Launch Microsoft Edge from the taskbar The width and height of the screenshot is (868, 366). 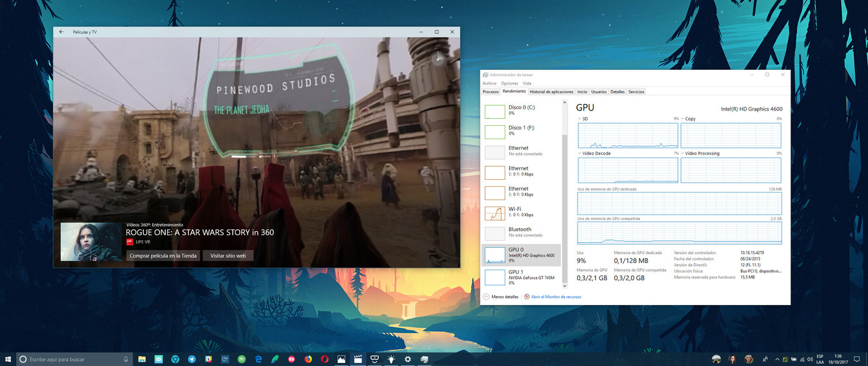(259, 359)
